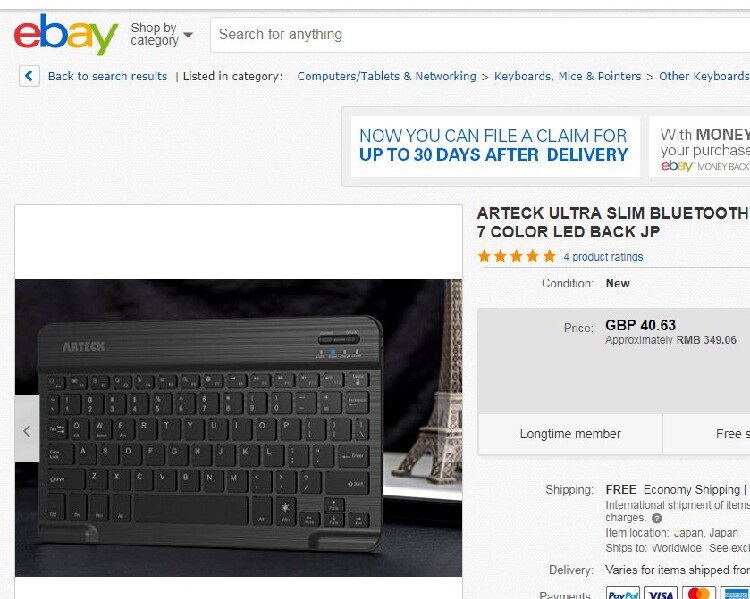Click the shipping charges help question icon
This screenshot has height=599, width=750.
pyautogui.click(x=657, y=518)
